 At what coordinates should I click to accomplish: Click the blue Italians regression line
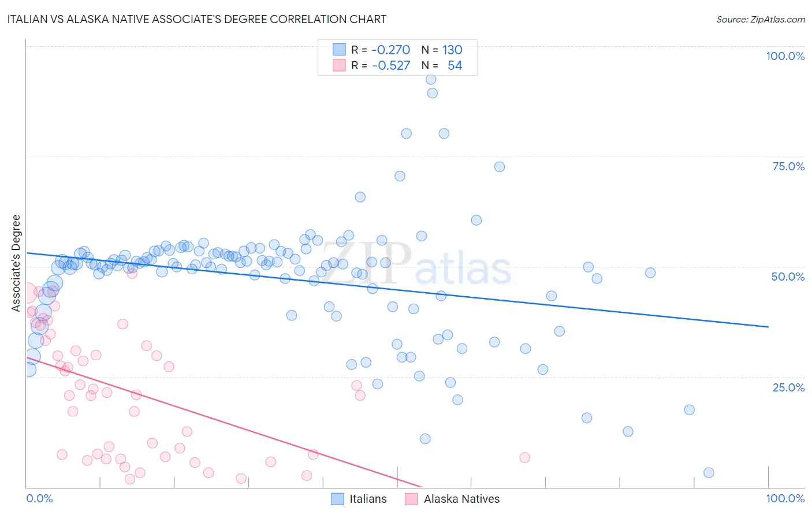397,290
